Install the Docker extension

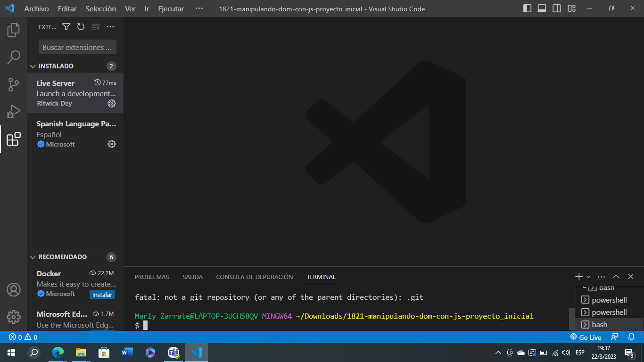pos(102,295)
